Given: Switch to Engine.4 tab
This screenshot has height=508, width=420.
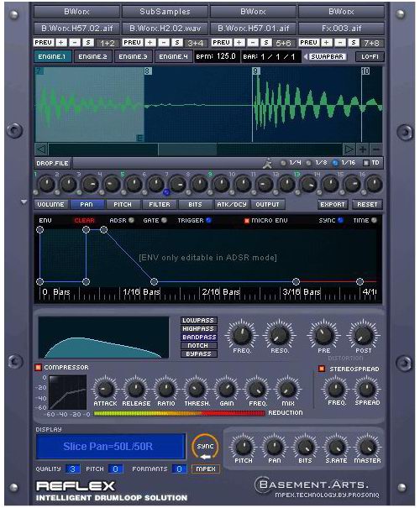Looking at the screenshot, I should (x=173, y=57).
